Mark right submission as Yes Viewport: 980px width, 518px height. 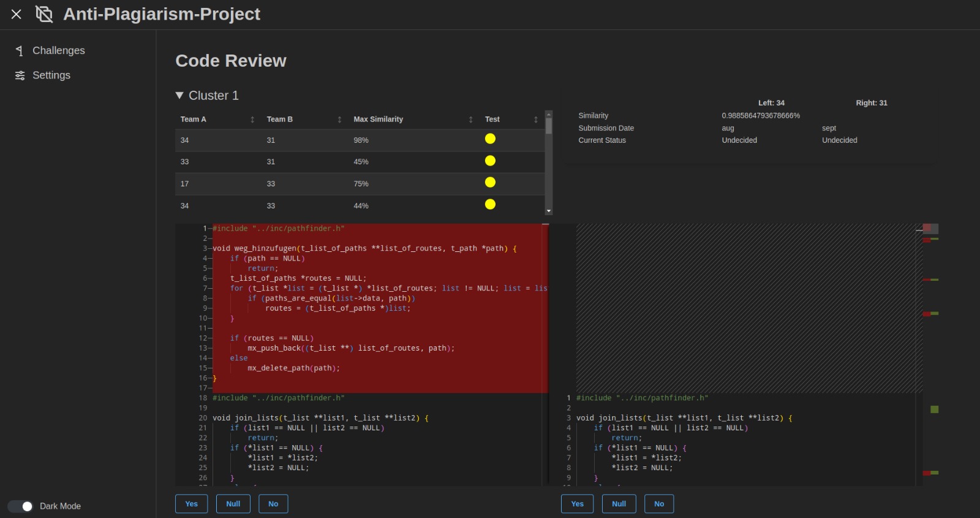pyautogui.click(x=578, y=504)
